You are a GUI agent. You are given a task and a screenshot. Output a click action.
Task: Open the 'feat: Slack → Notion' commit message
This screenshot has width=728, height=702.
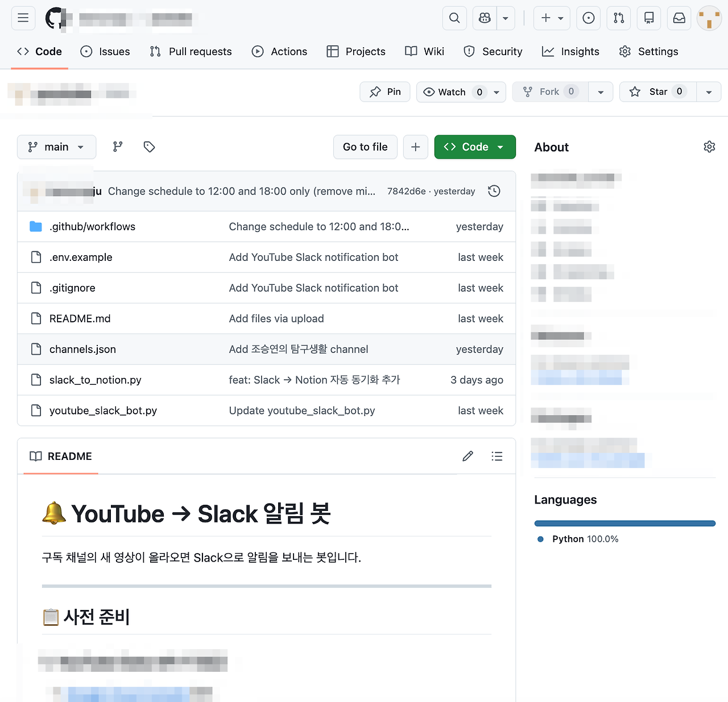(315, 380)
